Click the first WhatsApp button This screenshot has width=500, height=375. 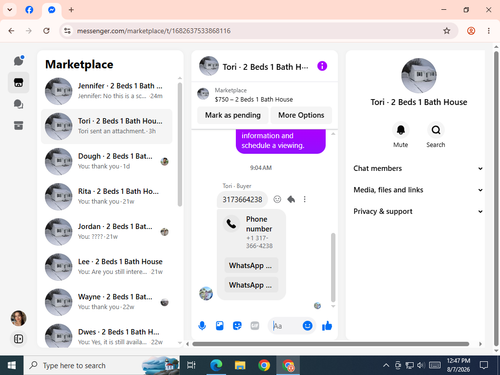(x=251, y=265)
